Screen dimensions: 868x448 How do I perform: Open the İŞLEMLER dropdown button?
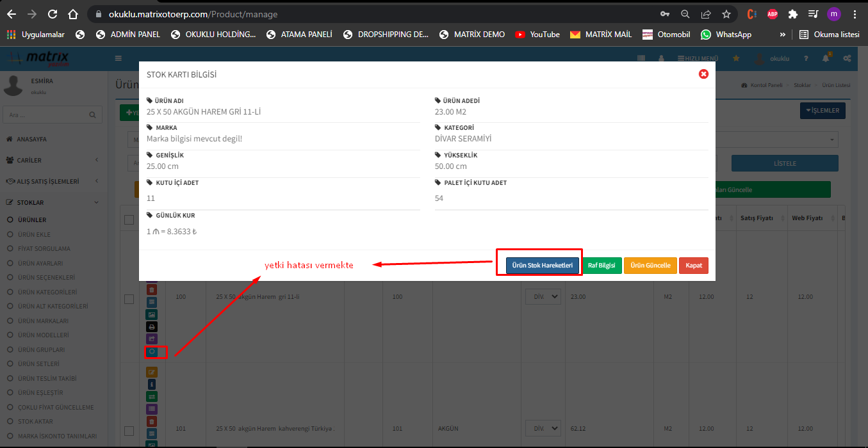click(x=823, y=111)
